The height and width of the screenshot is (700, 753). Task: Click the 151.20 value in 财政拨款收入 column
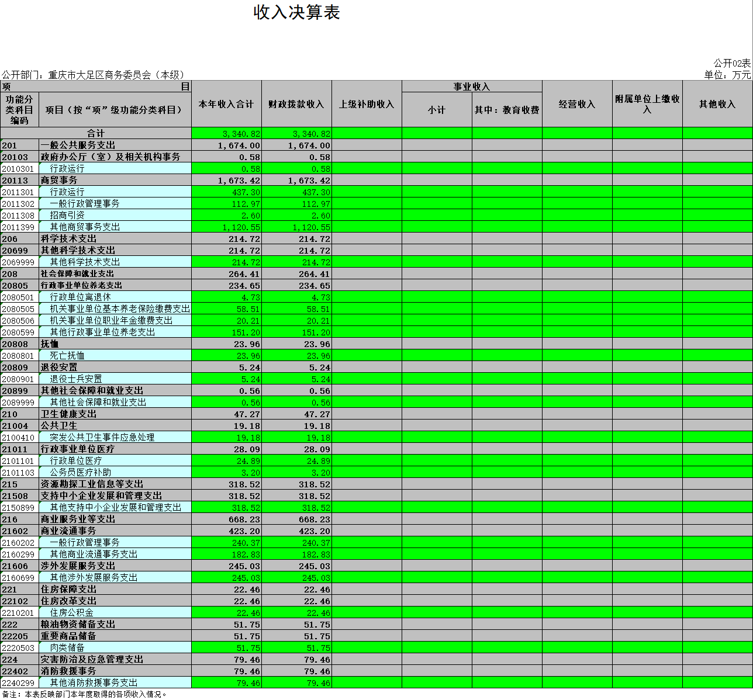(x=296, y=332)
